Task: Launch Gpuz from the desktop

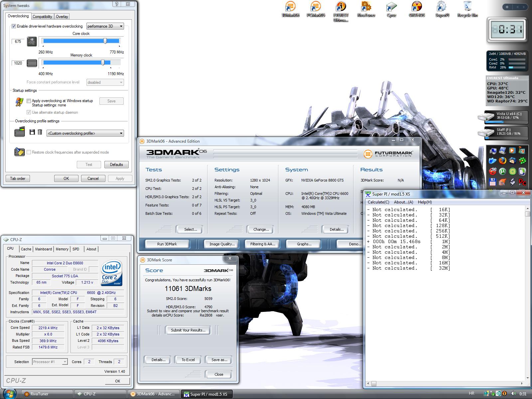Action: pos(391,9)
